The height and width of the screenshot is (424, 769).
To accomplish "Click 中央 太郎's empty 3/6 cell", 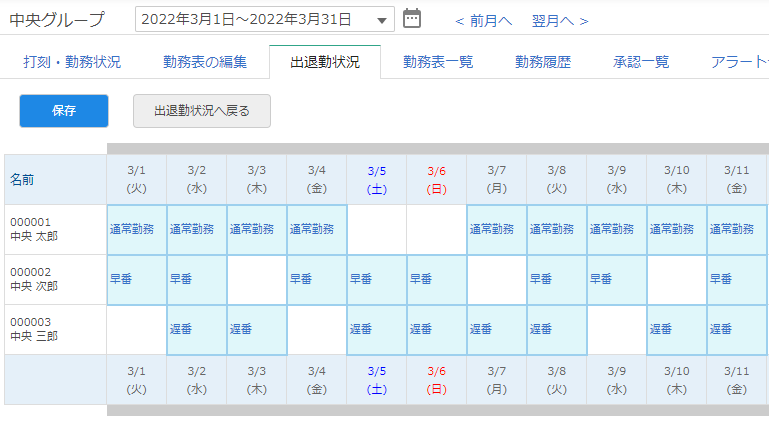I will (x=436, y=229).
